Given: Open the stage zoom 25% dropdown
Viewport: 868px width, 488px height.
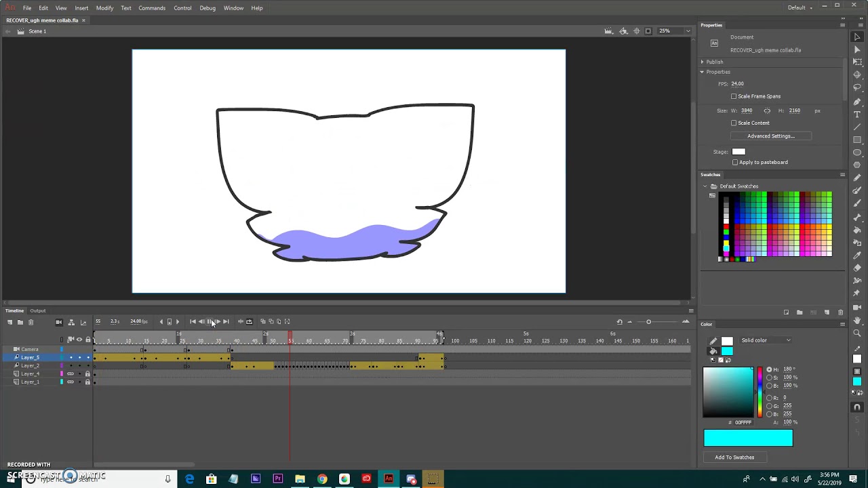Looking at the screenshot, I should coord(688,31).
